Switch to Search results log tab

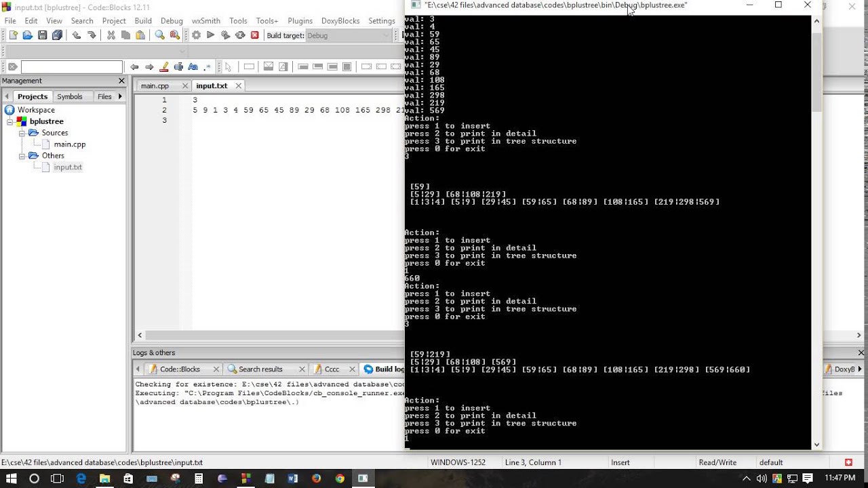tap(260, 369)
